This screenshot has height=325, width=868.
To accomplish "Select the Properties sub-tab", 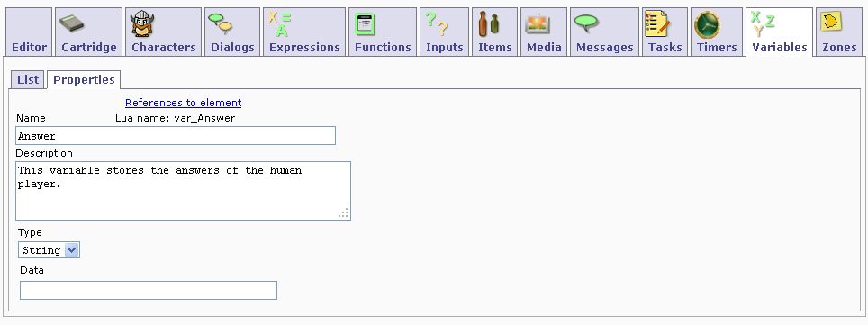I will [x=84, y=80].
